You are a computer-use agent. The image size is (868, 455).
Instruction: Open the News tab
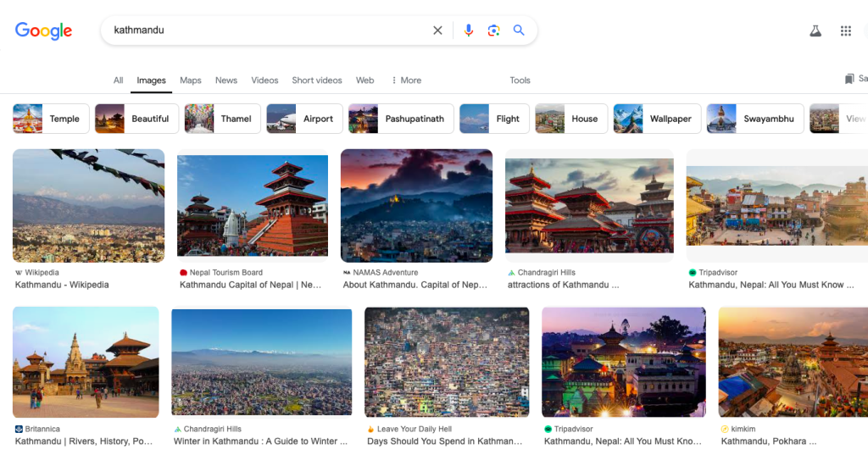click(225, 80)
